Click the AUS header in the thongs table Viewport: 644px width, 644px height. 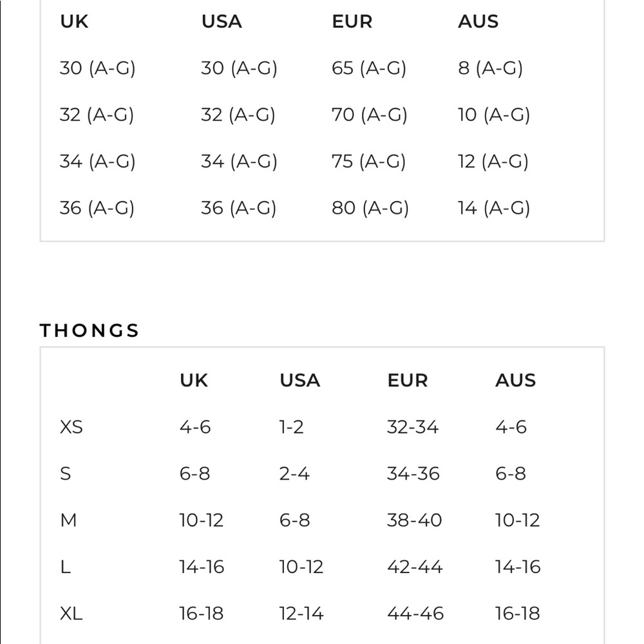(x=515, y=381)
